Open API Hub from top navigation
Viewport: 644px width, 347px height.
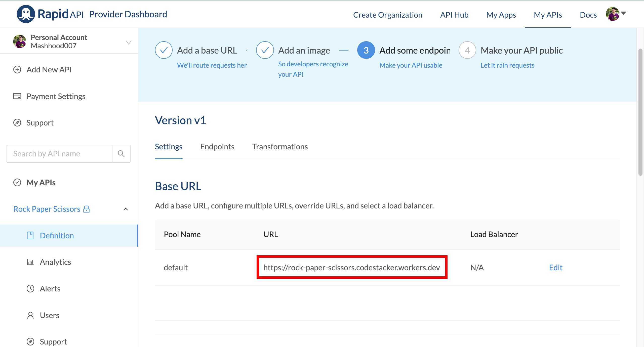pos(454,15)
